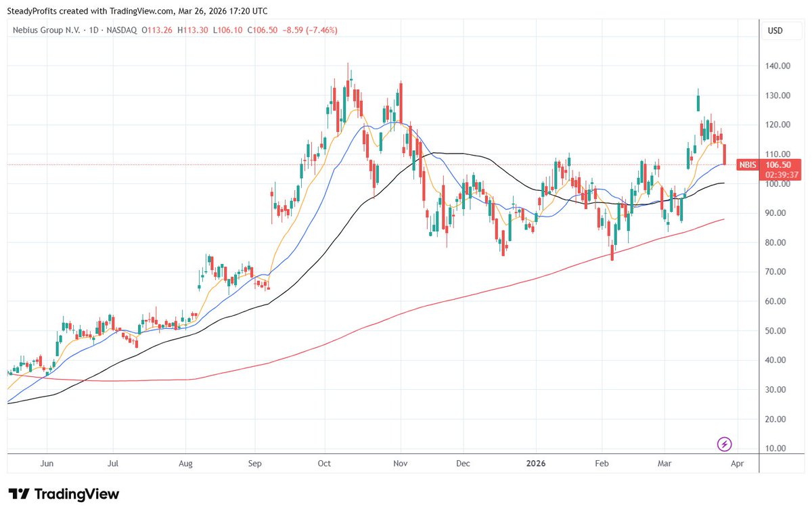
Task: Click the 140.00 price axis label
Action: coord(779,66)
